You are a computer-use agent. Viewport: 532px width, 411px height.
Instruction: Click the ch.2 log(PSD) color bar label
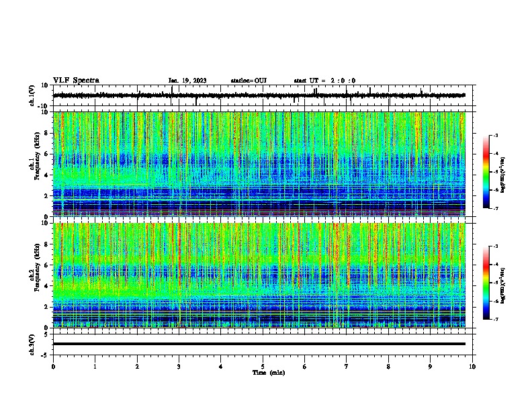[x=502, y=285]
